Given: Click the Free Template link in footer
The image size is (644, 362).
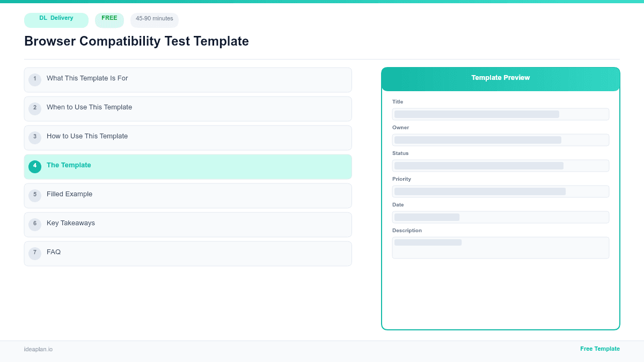Looking at the screenshot, I should (600, 349).
